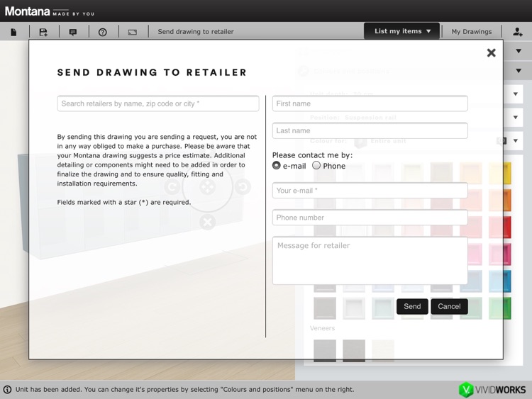Open the comment message icon

(73, 32)
